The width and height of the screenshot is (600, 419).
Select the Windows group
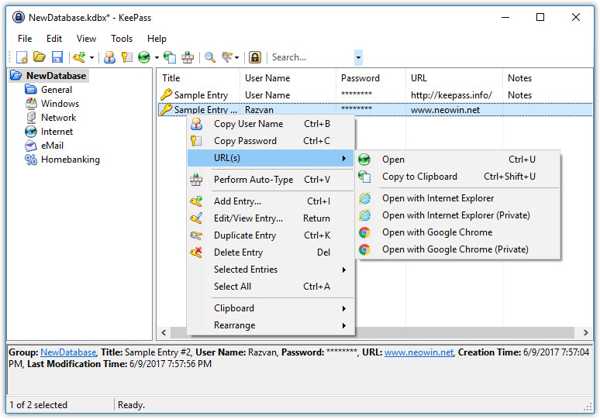pyautogui.click(x=60, y=104)
